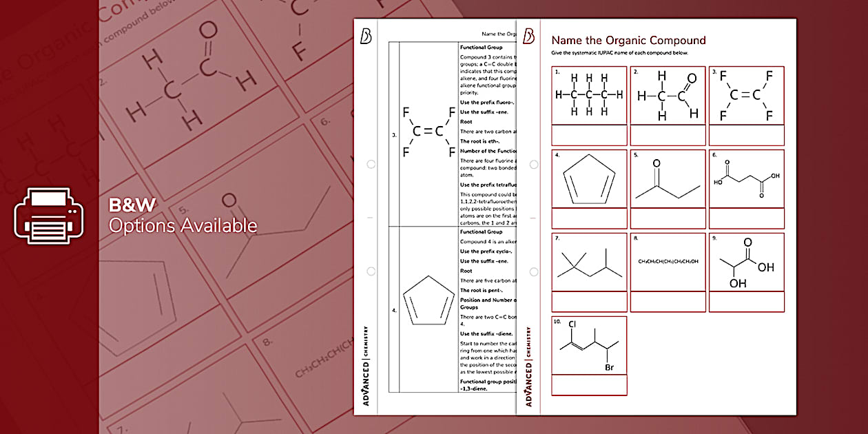Select the propane structure in box 1

click(x=589, y=95)
